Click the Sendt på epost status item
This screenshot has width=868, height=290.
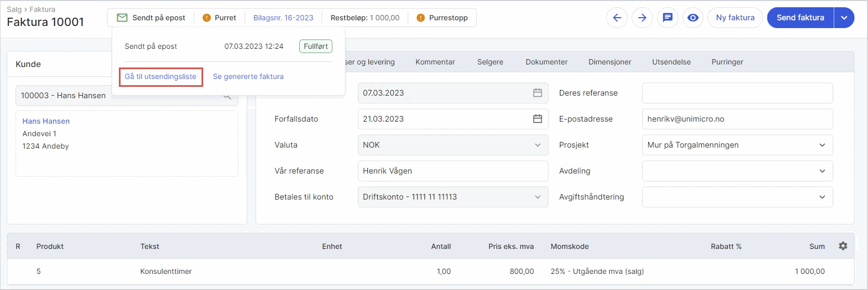point(151,18)
